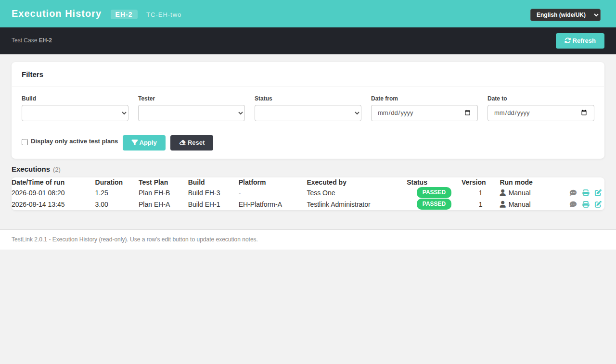Click the 3.00 duration value

pos(102,204)
